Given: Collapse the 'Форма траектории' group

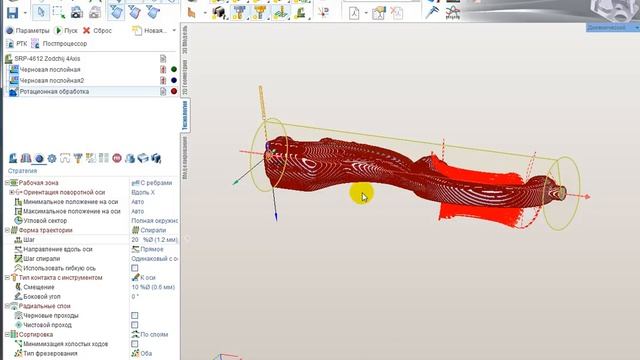Looking at the screenshot, I should [7, 230].
